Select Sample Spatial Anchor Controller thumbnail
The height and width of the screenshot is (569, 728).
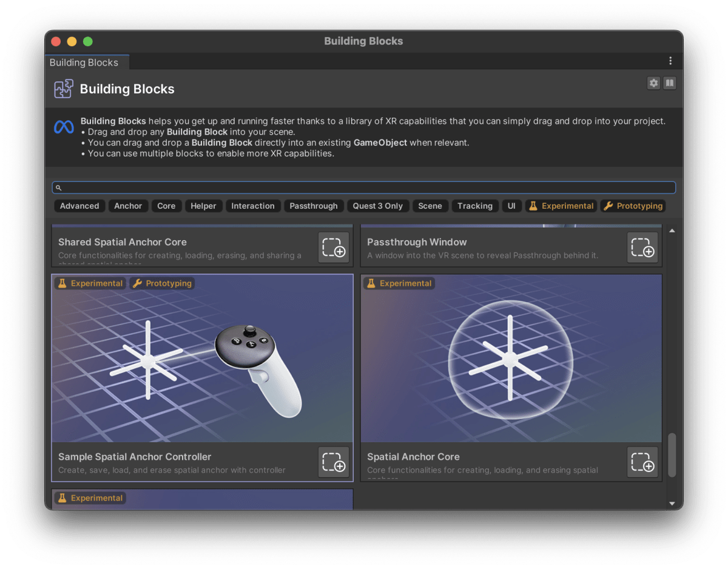202,359
